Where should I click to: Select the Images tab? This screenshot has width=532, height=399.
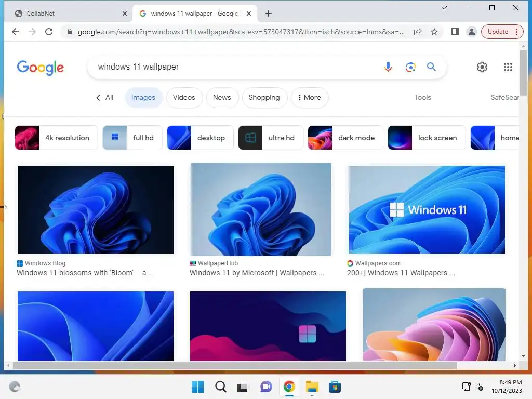point(143,97)
